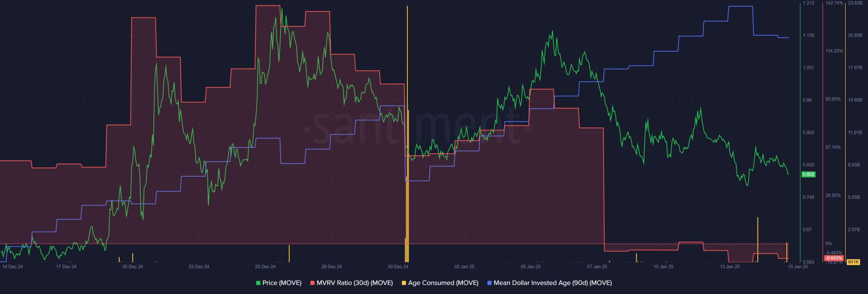Toggle the Age Consumed (MOVE) legend label
Screen dimensions: 868x294
[443, 283]
